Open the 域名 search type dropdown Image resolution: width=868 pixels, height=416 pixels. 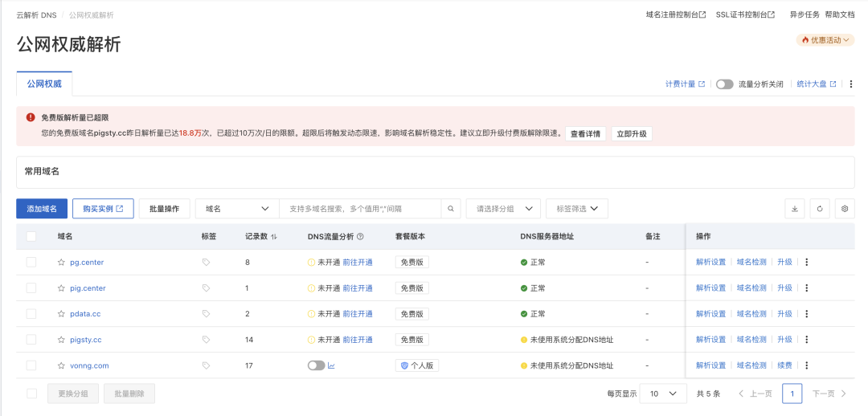coord(237,209)
